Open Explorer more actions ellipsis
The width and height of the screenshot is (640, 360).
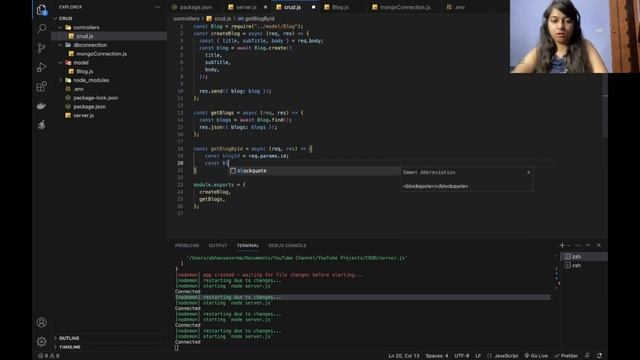click(x=158, y=7)
